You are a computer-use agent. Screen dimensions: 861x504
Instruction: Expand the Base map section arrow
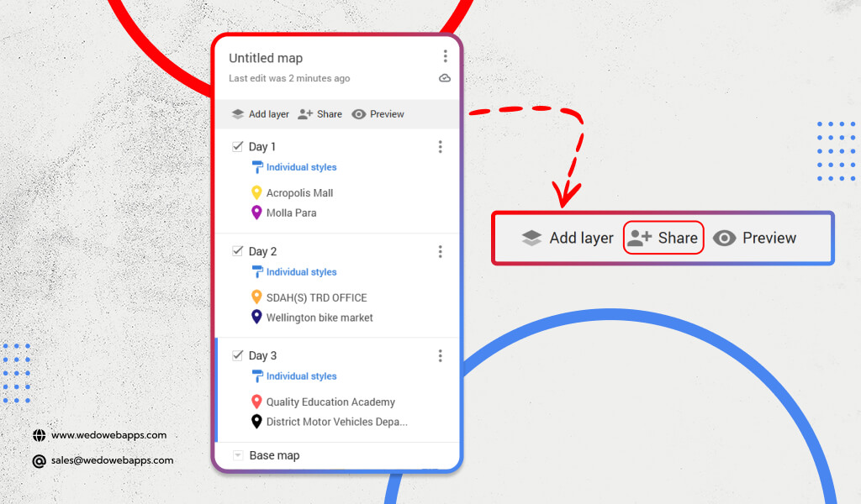[x=238, y=455]
